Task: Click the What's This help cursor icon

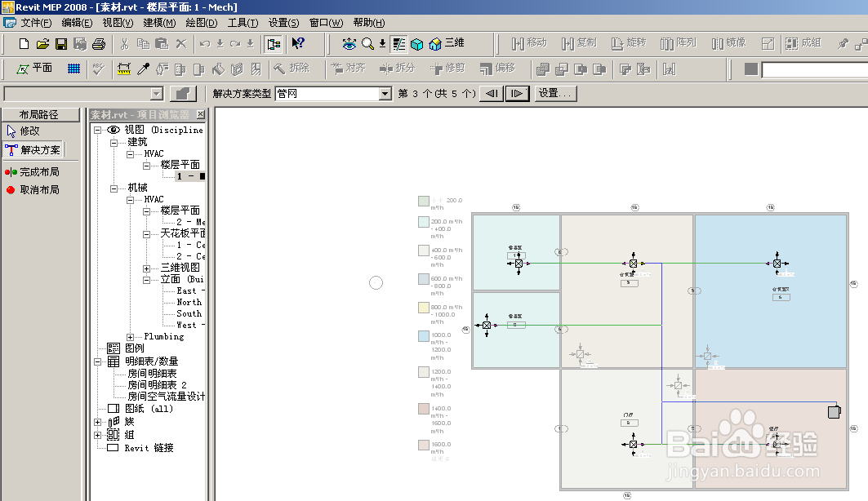Action: (298, 44)
